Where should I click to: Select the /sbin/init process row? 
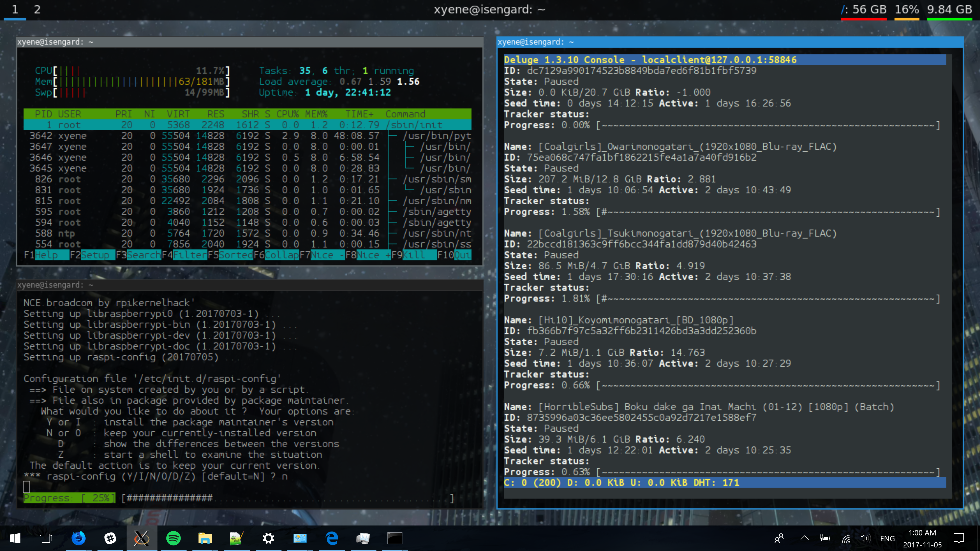click(247, 125)
